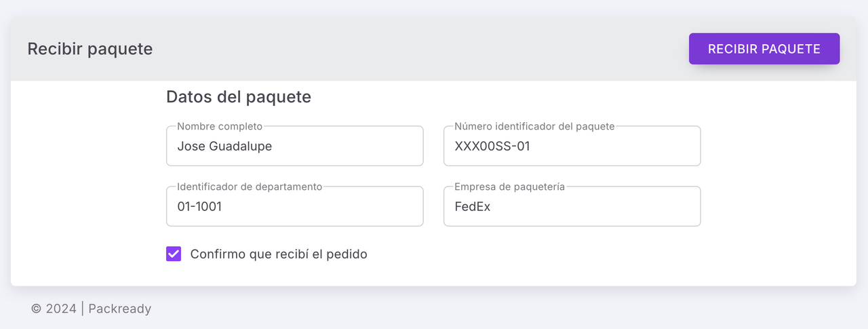This screenshot has width=868, height=329.
Task: Click the 'Identificador de departamento' label
Action: point(250,187)
